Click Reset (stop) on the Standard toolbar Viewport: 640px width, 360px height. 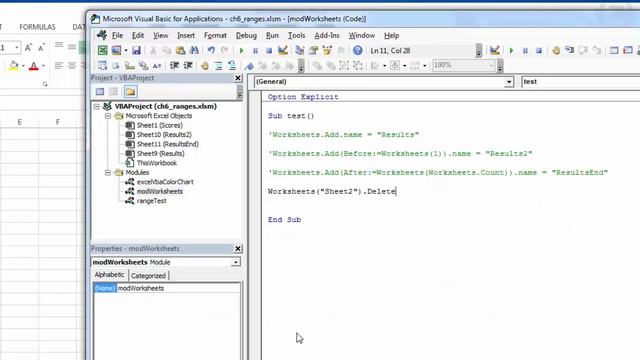coord(269,51)
